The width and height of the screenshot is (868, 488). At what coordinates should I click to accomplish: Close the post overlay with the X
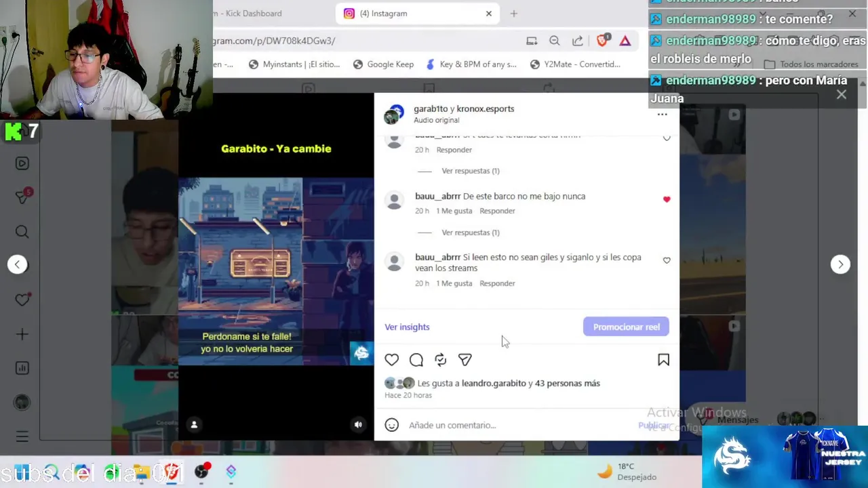pyautogui.click(x=842, y=95)
